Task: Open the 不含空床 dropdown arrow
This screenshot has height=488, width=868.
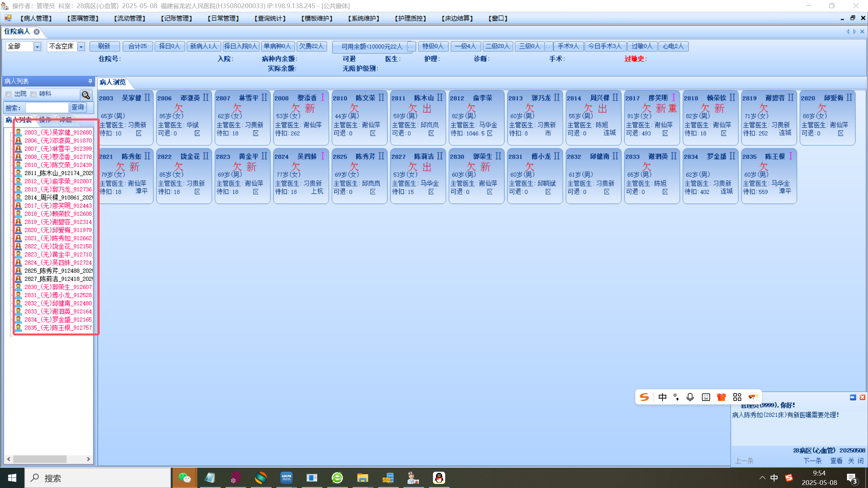Action: coord(81,46)
